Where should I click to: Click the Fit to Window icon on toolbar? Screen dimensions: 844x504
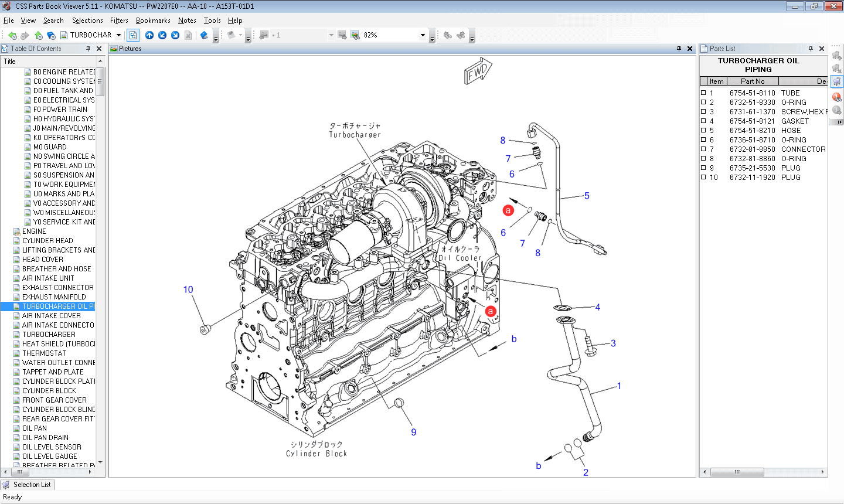tap(133, 35)
